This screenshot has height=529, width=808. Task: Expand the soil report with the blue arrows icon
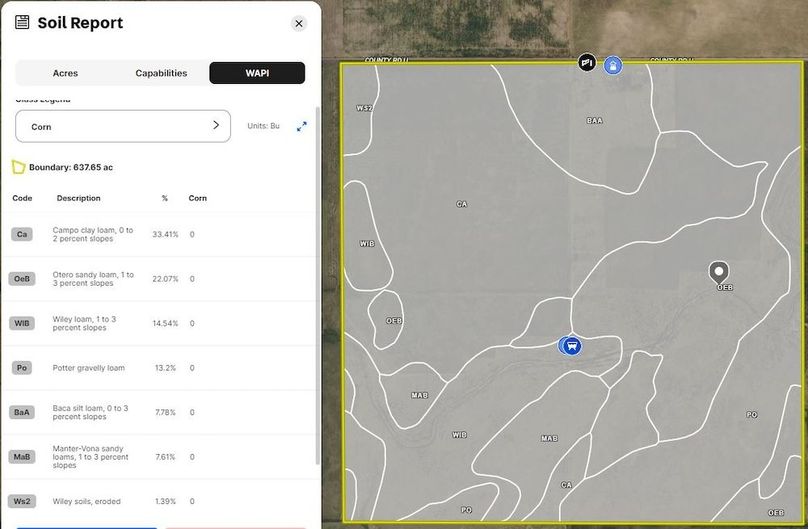[x=301, y=126]
